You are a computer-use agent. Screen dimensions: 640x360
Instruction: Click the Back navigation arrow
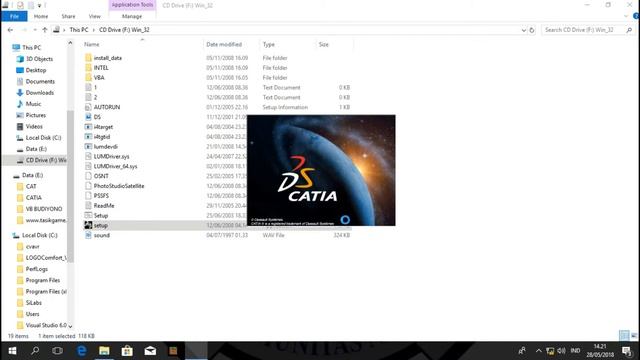[10, 30]
